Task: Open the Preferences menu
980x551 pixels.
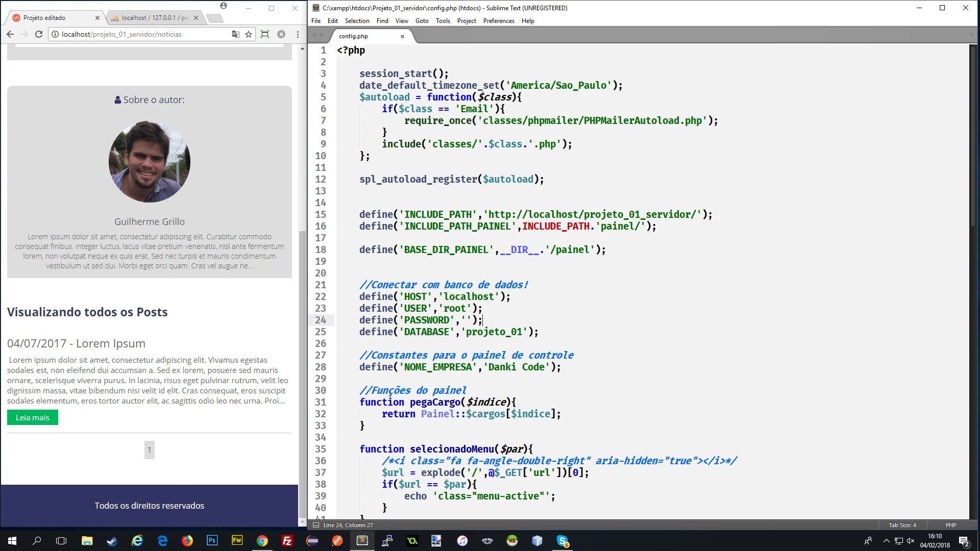Action: [498, 21]
